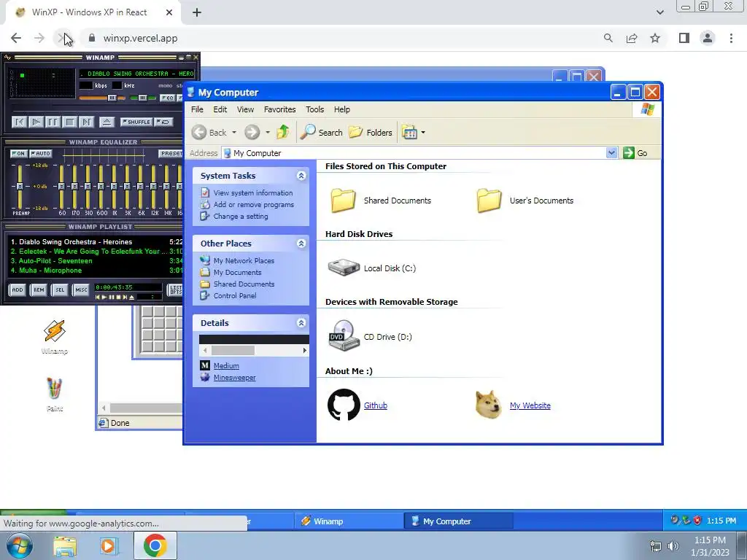Click the Github octocat icon
Viewport: 747px width, 560px height.
pyautogui.click(x=344, y=405)
